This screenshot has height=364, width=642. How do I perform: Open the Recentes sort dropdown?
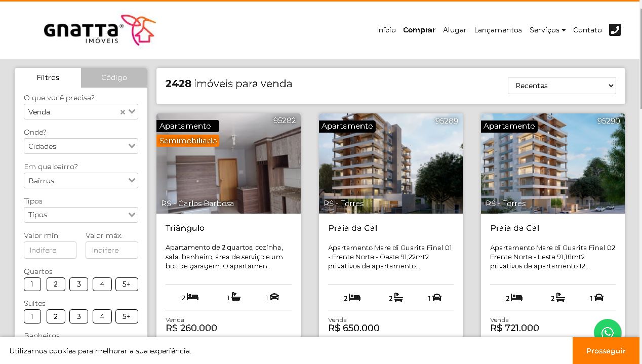562,86
